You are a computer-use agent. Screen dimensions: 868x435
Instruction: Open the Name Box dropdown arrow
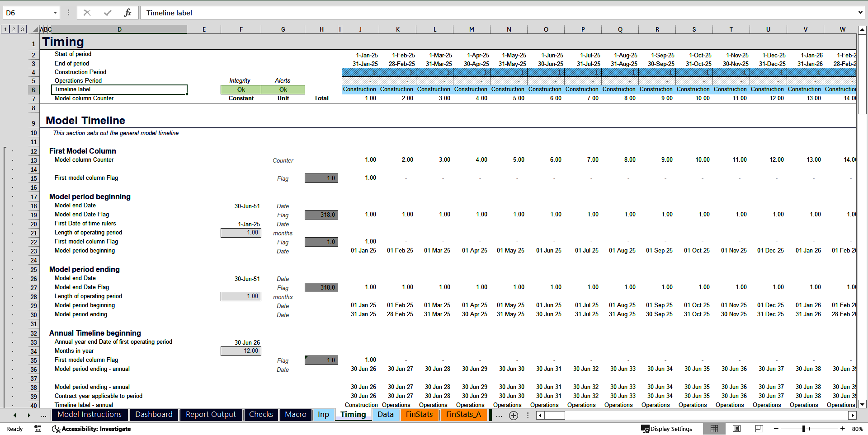point(55,13)
